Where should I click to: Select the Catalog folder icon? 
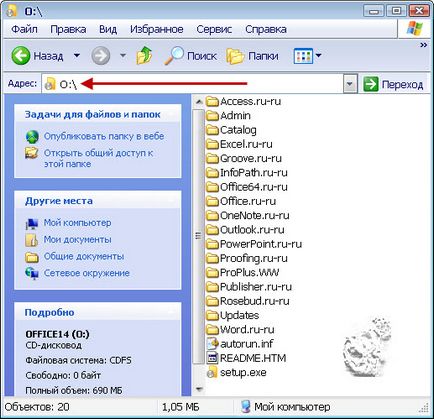click(212, 130)
